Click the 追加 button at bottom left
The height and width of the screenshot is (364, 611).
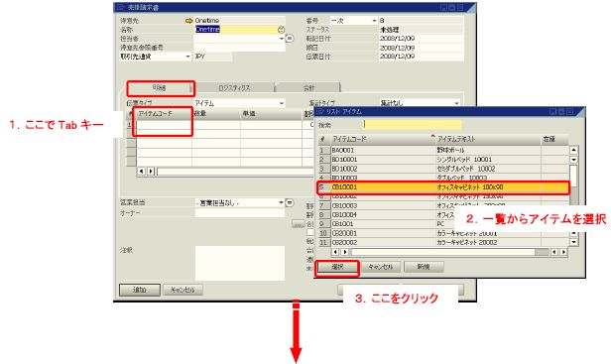coord(140,290)
